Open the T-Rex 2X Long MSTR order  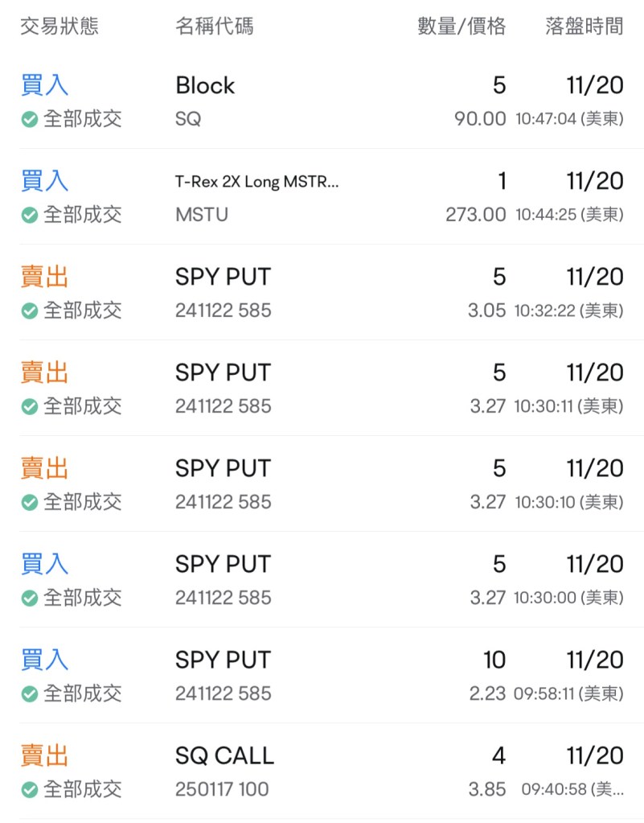point(257,182)
